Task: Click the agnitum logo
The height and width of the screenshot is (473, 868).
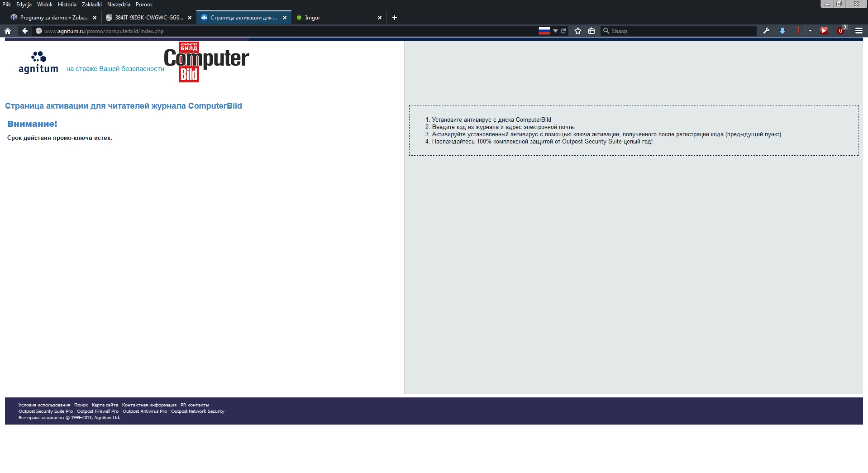Action: tap(38, 62)
